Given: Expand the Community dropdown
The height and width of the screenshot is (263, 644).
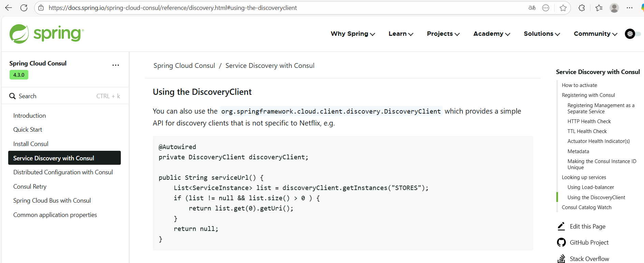Looking at the screenshot, I should coord(596,34).
